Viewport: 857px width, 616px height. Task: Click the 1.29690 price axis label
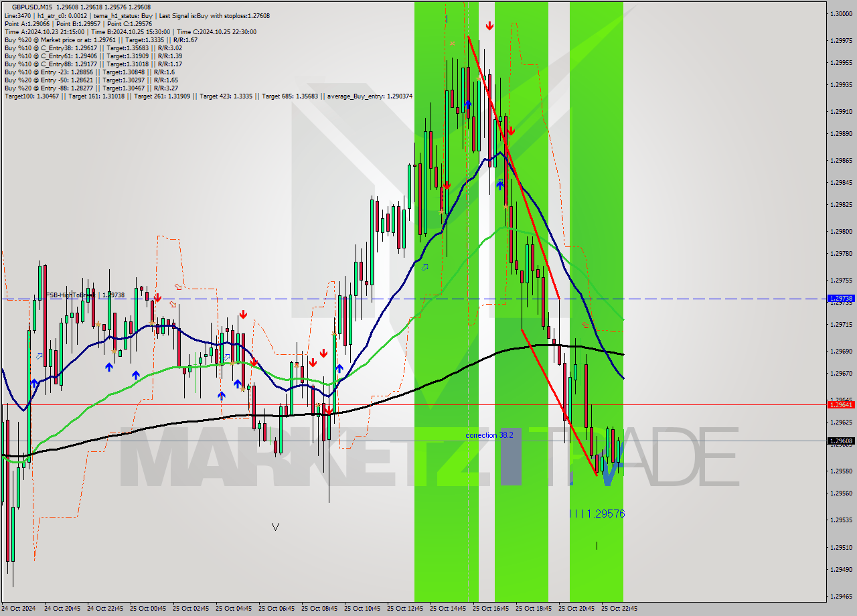842,351
